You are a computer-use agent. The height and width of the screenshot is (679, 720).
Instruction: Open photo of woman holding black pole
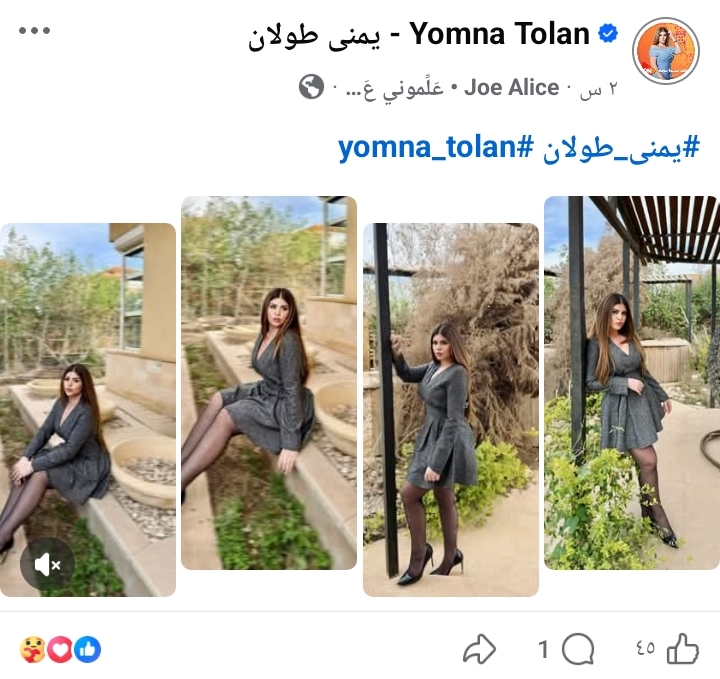451,410
